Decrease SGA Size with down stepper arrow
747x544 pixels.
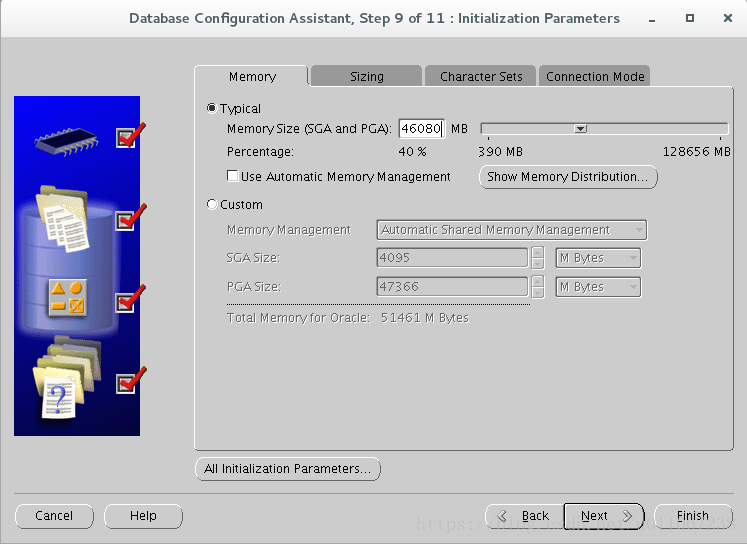coord(538,263)
